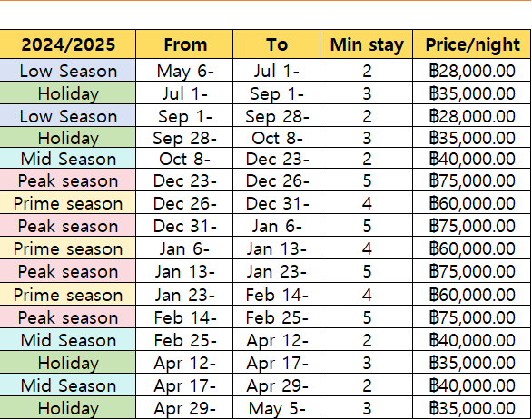Select the ฿75,000.00 price for Dec 31 row
Viewport: 532px width, 419px height.
471,226
